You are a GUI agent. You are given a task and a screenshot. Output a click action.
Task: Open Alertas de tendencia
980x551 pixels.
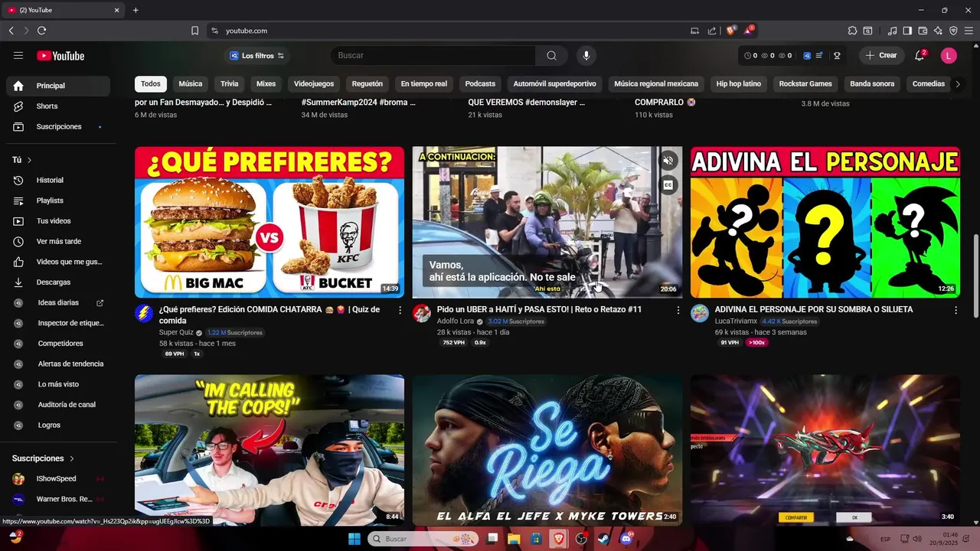tap(58, 364)
